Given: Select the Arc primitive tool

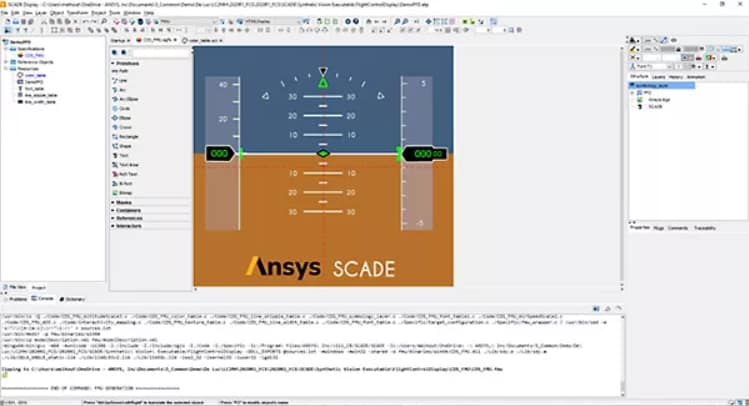Looking at the screenshot, I should pos(119,90).
